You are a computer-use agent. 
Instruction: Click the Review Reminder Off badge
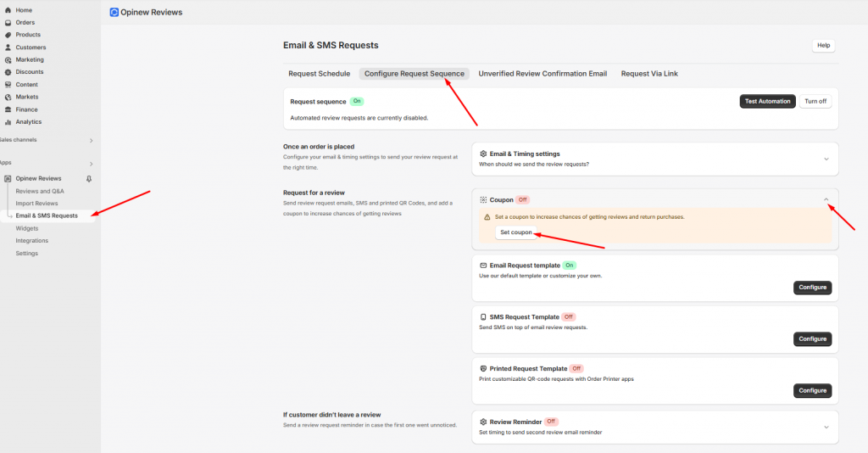[551, 422]
